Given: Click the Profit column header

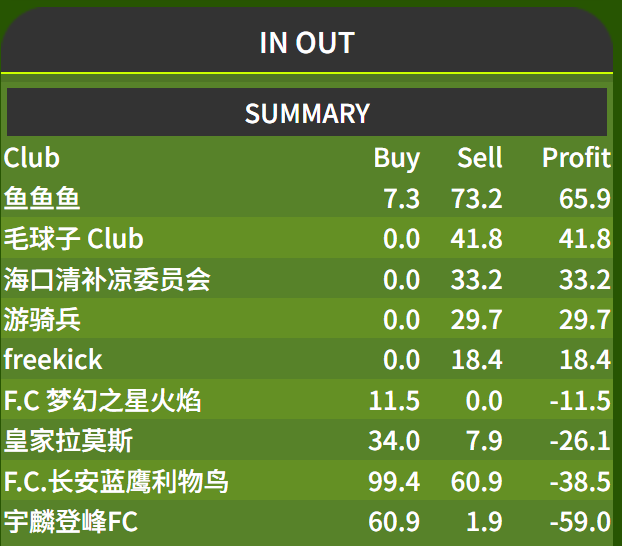Looking at the screenshot, I should click(x=576, y=158).
